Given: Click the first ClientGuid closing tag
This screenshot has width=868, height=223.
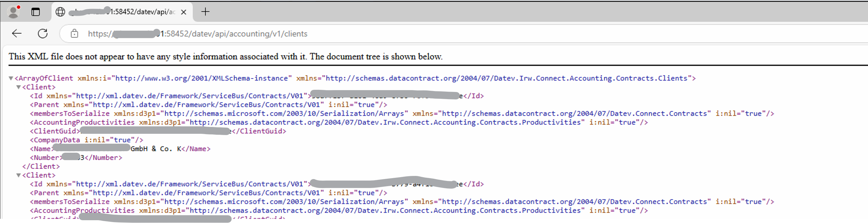Looking at the screenshot, I should 259,131.
